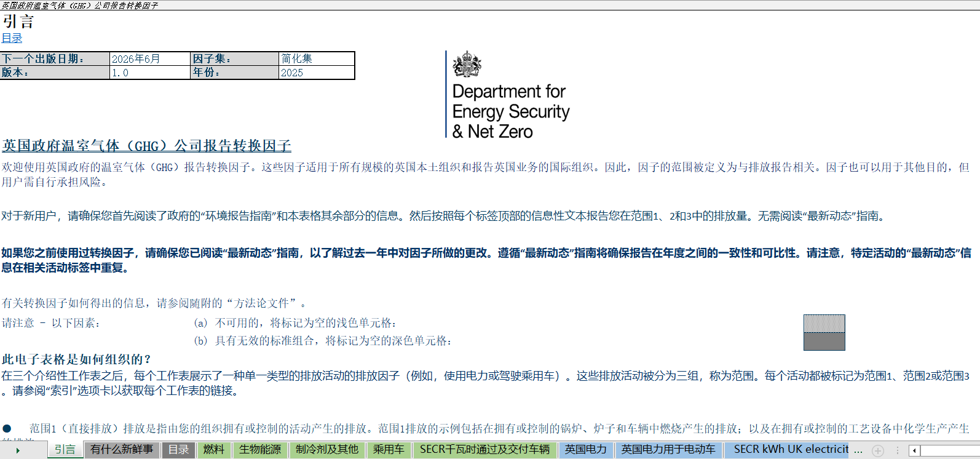Click the sheet tab scroll-right arrow
This screenshot has height=459, width=980.
coord(18,450)
